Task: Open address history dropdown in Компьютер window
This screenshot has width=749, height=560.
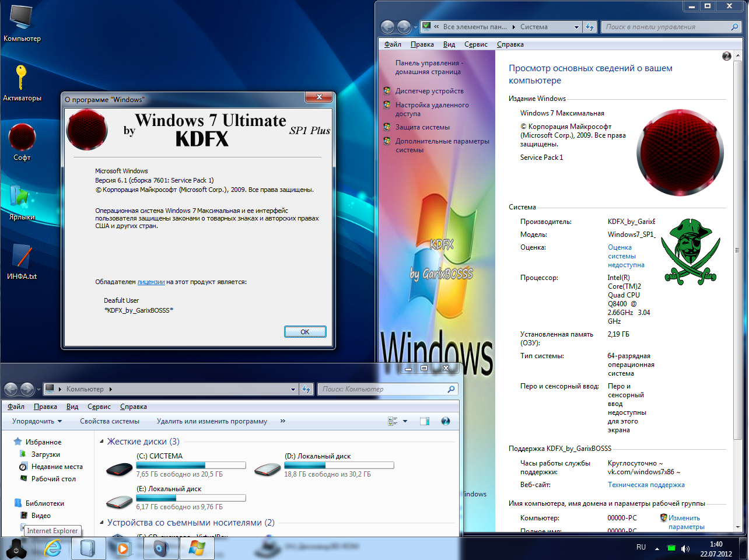Action: [x=293, y=389]
